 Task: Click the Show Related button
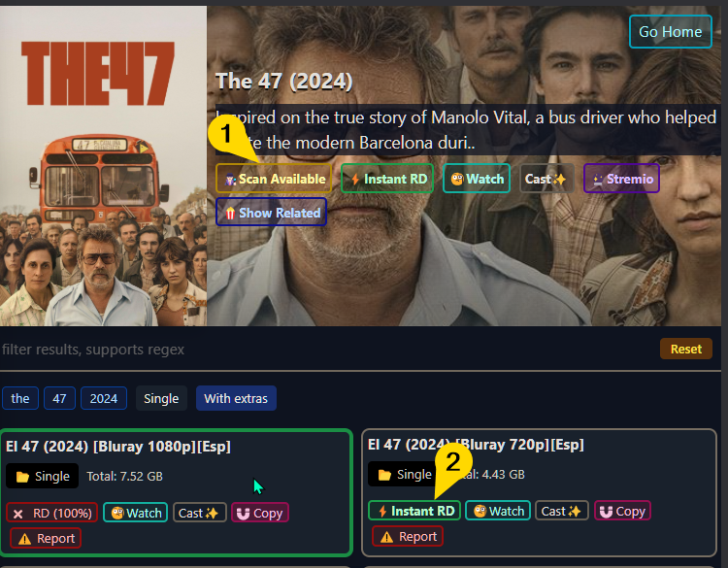click(x=271, y=213)
